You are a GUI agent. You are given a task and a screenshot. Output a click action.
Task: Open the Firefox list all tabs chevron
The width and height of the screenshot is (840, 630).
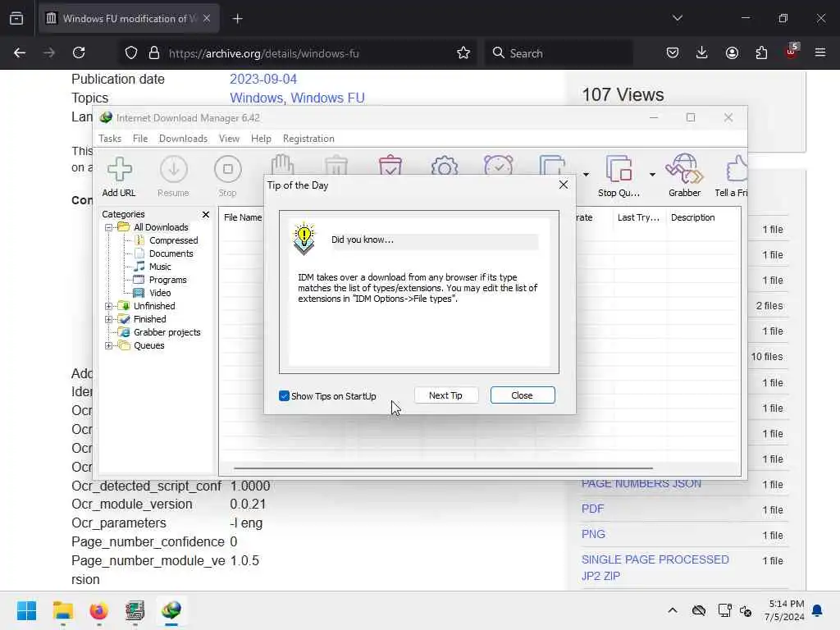(x=677, y=18)
